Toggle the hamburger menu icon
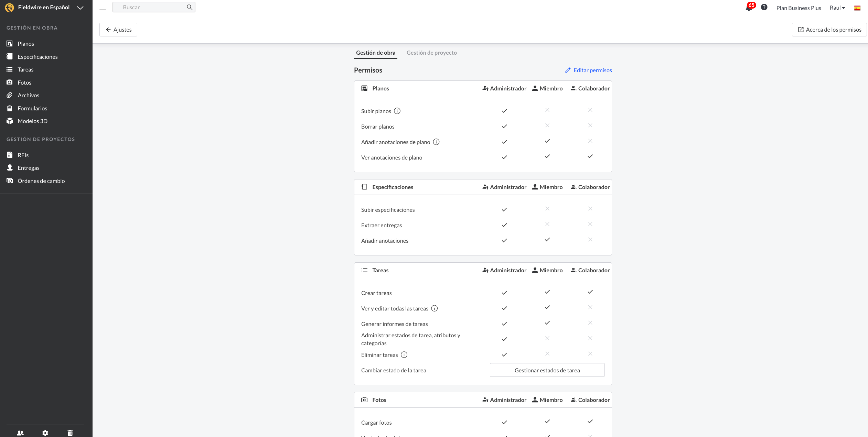Screen dimensions: 868x437 tap(103, 7)
